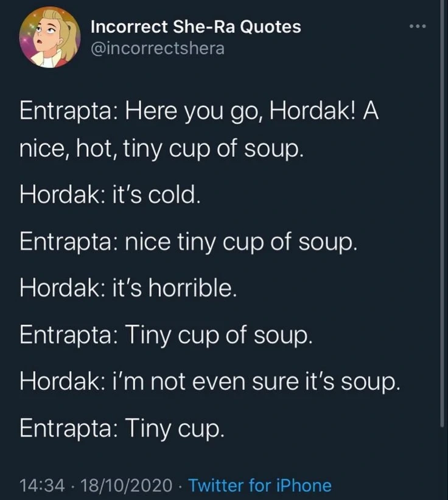
Task: Open the Incorrect She-Ra Quotes display name
Action: 195,27
